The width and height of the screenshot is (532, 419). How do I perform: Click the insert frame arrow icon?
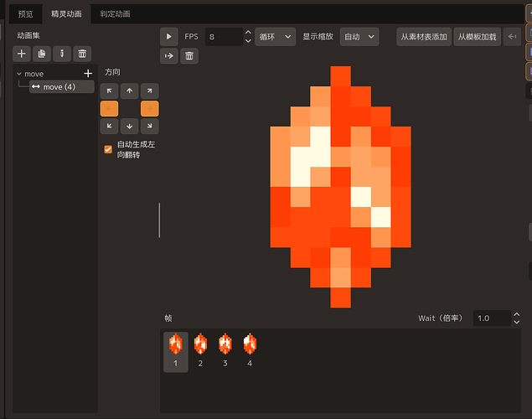169,55
